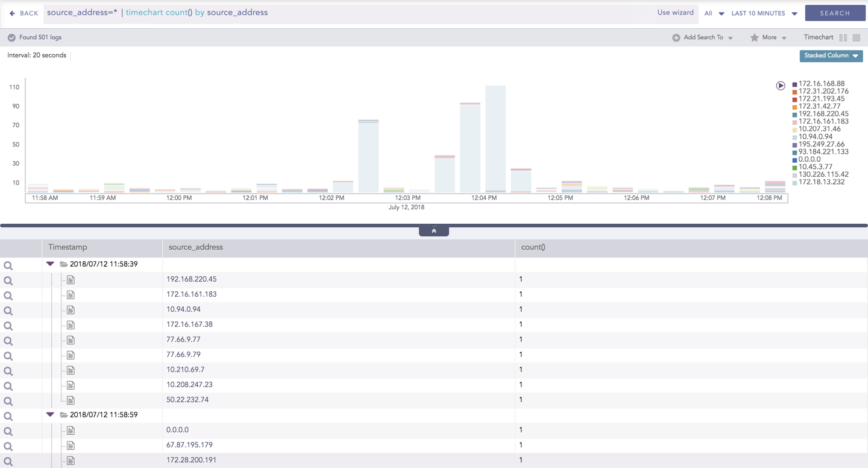This screenshot has height=468, width=868.
Task: Click the 172.16.168.88 legend color swatch
Action: tap(794, 84)
